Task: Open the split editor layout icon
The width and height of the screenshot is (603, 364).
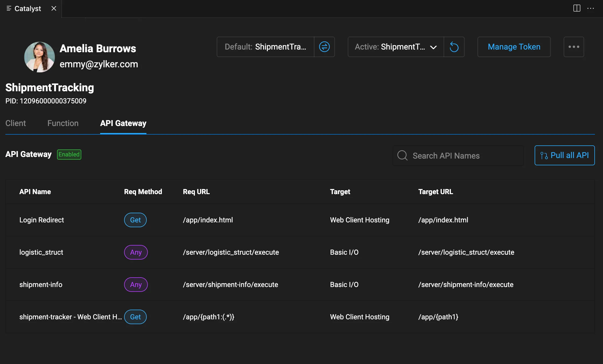Action: tap(577, 8)
